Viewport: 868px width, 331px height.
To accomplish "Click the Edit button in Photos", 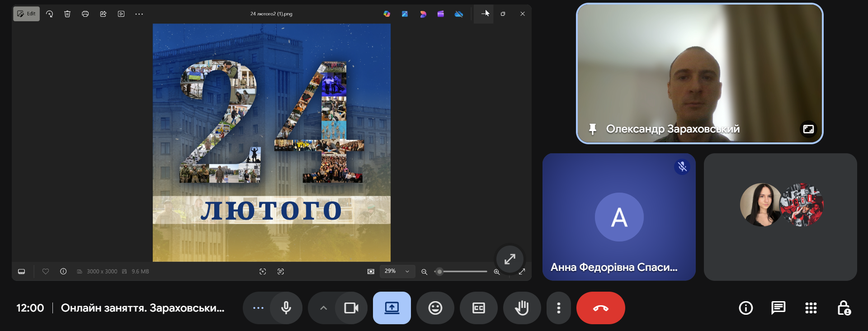I will pos(26,14).
